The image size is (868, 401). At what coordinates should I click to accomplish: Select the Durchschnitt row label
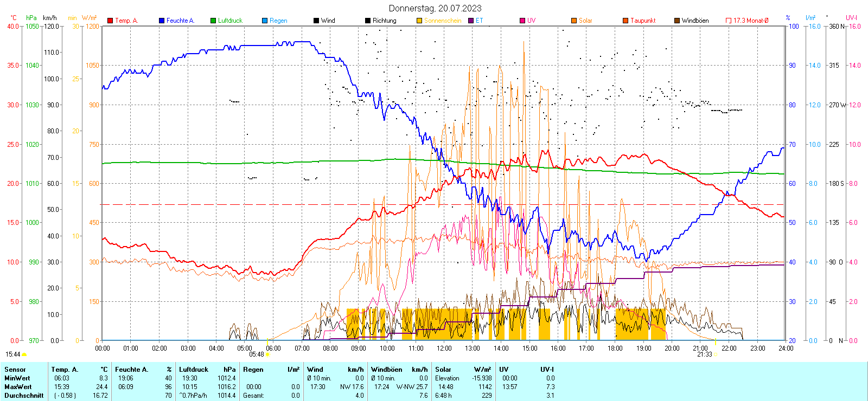[24, 396]
